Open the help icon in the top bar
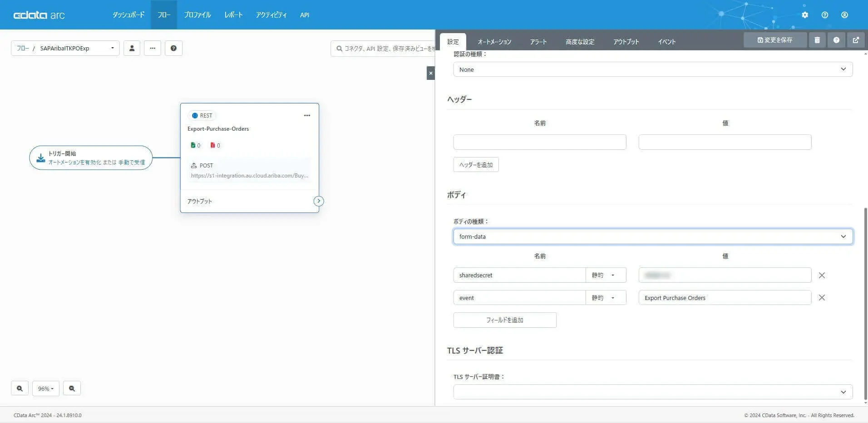868x423 pixels. (825, 15)
